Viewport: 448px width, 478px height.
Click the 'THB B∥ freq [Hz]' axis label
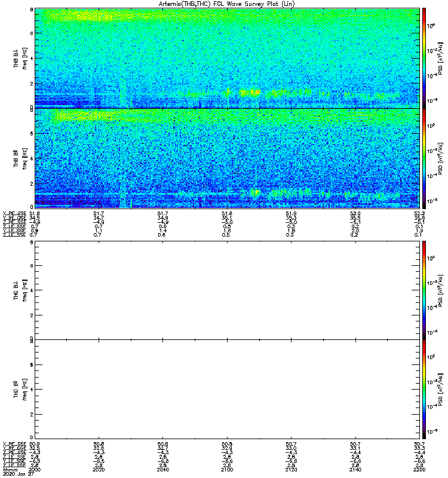click(x=20, y=158)
